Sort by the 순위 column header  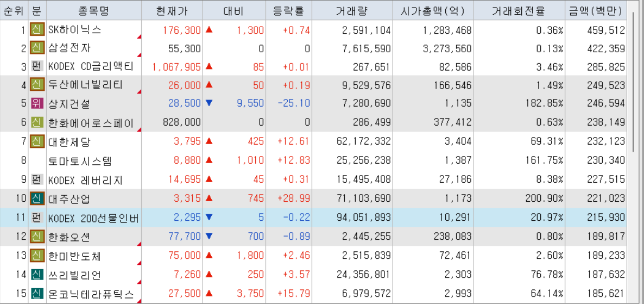(14, 11)
